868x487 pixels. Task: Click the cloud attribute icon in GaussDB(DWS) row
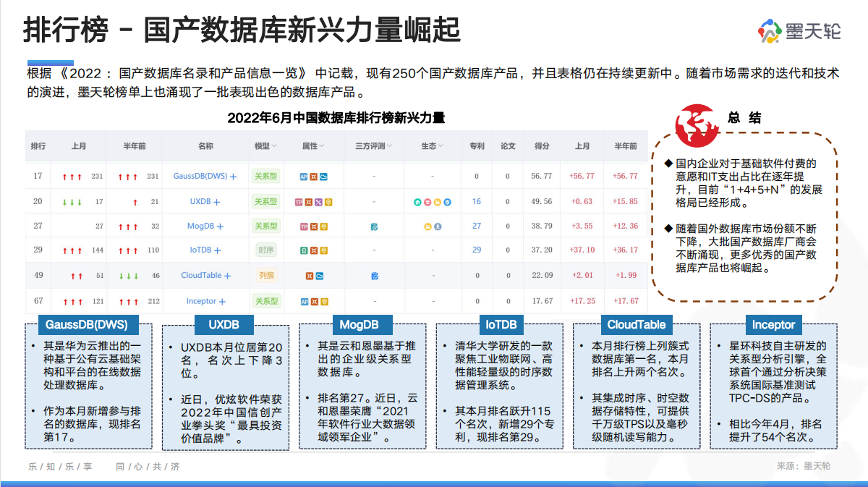(323, 177)
